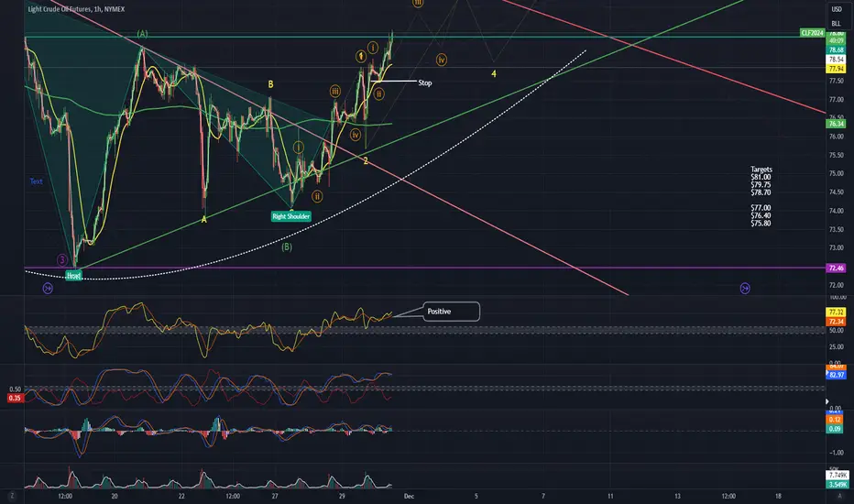Select the Positive callout annotation

click(452, 312)
